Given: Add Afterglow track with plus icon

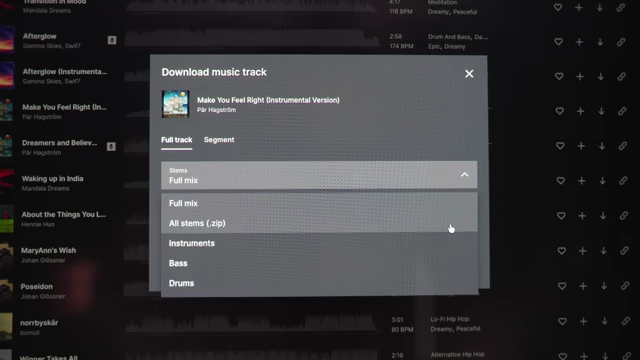Looking at the screenshot, I should (579, 42).
